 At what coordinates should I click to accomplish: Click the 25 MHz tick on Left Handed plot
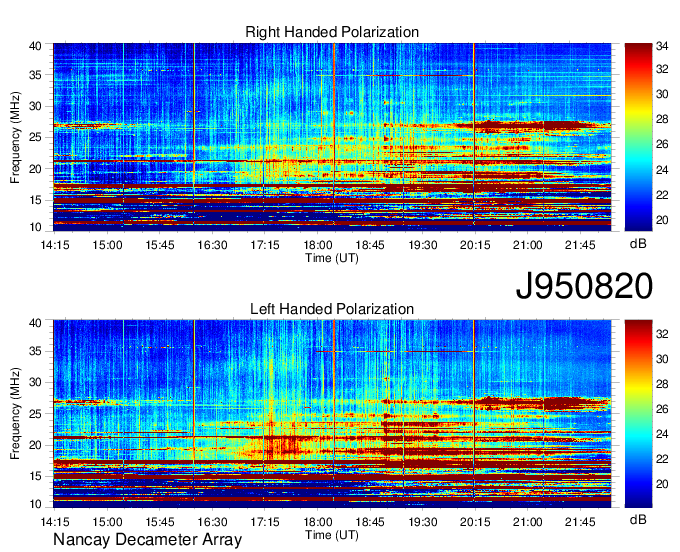point(35,414)
